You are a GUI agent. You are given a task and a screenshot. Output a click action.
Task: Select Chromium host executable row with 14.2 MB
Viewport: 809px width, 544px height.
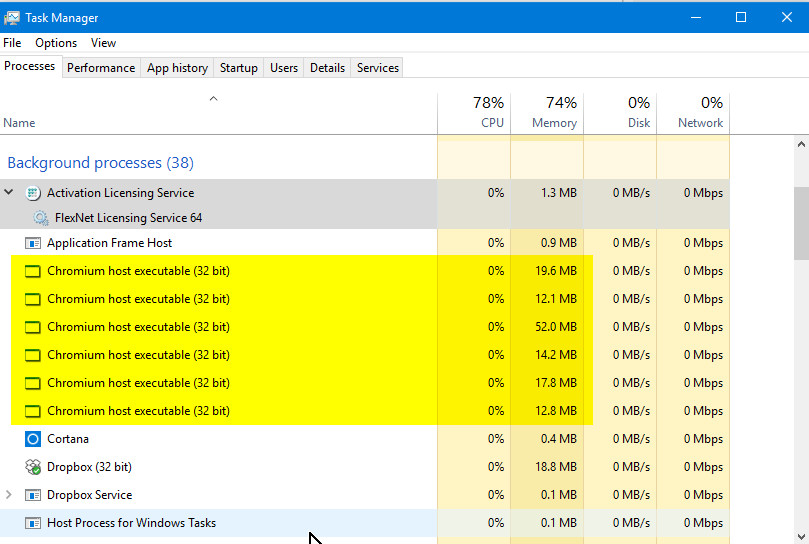click(365, 355)
